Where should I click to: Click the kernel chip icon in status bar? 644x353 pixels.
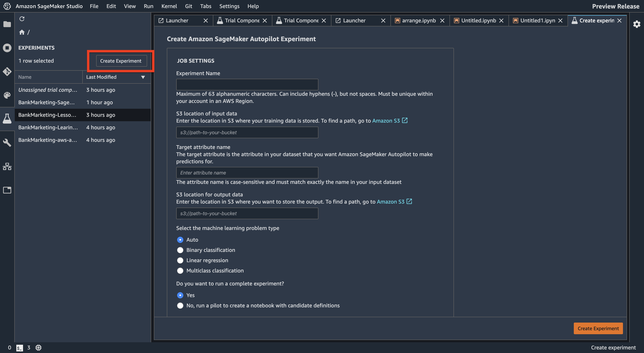[38, 347]
